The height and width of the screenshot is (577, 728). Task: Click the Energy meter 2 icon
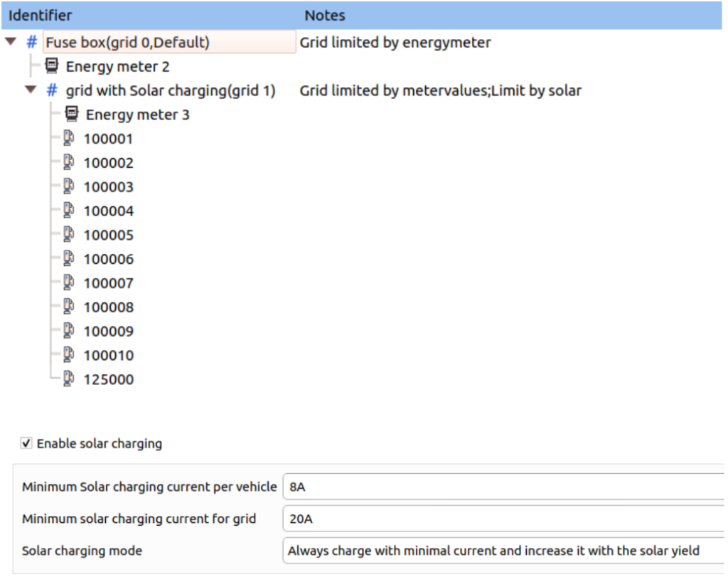(50, 65)
